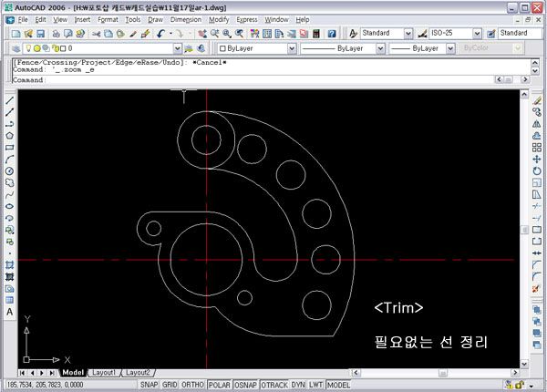547x392 pixels.
Task: Toggle DYN input in status bar
Action: 298,385
